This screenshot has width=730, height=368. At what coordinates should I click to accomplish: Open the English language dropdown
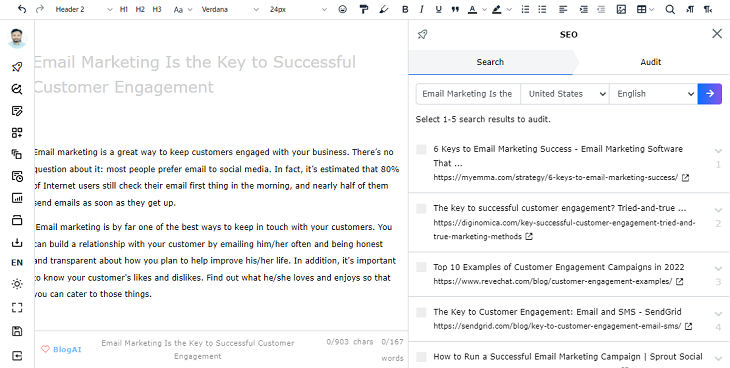tap(654, 94)
